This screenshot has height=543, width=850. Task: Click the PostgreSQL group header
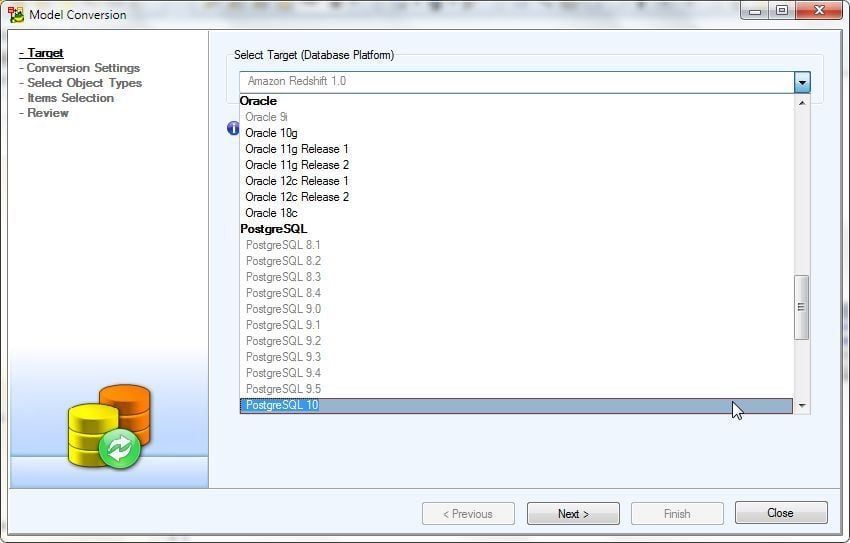tap(273, 229)
